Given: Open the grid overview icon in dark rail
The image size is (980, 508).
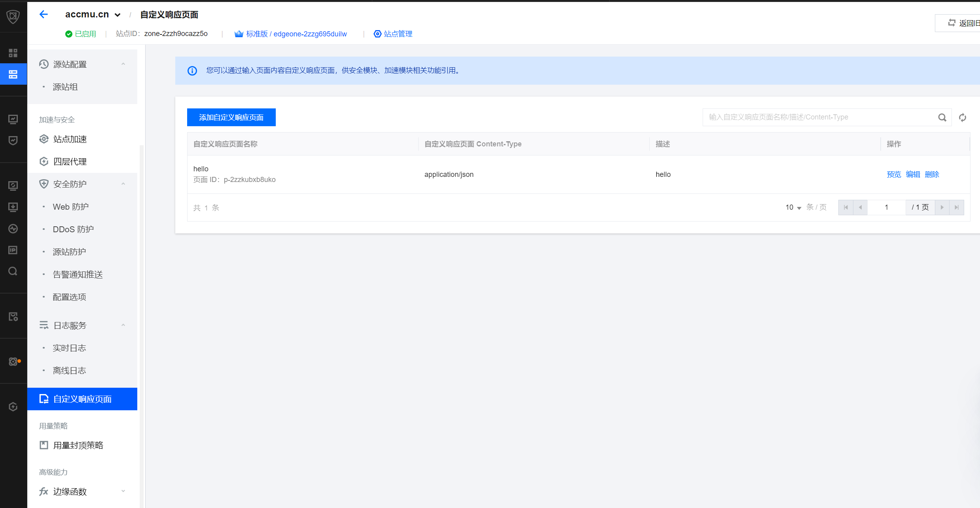Looking at the screenshot, I should point(13,53).
